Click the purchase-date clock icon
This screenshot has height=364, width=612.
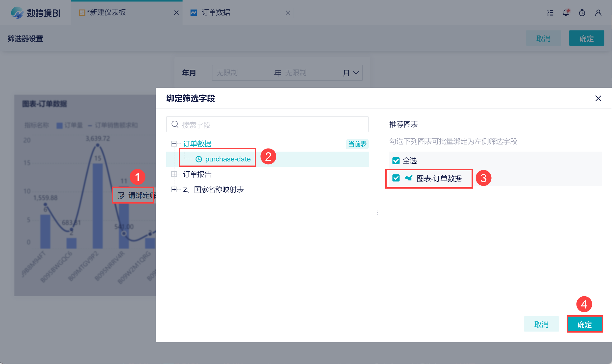pyautogui.click(x=199, y=159)
